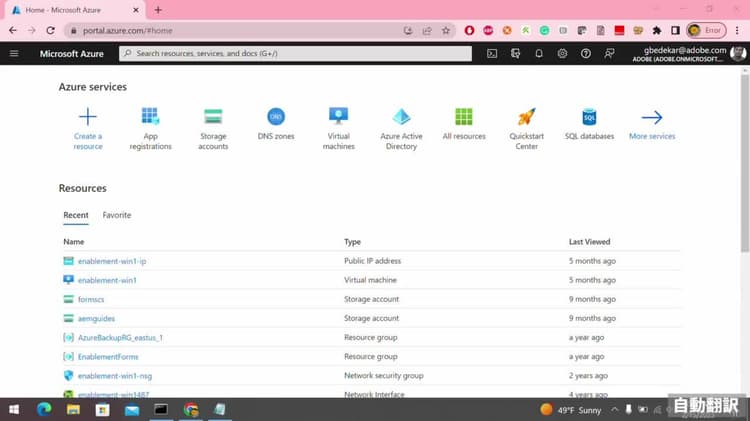The image size is (750, 421).
Task: Open EnablementForms resource group
Action: [x=108, y=357]
